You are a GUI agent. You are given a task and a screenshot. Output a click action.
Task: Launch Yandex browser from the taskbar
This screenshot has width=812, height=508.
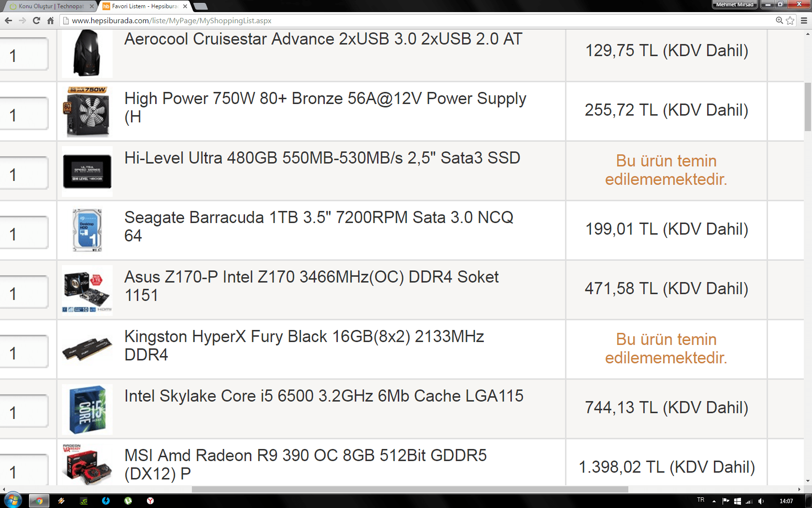point(150,501)
